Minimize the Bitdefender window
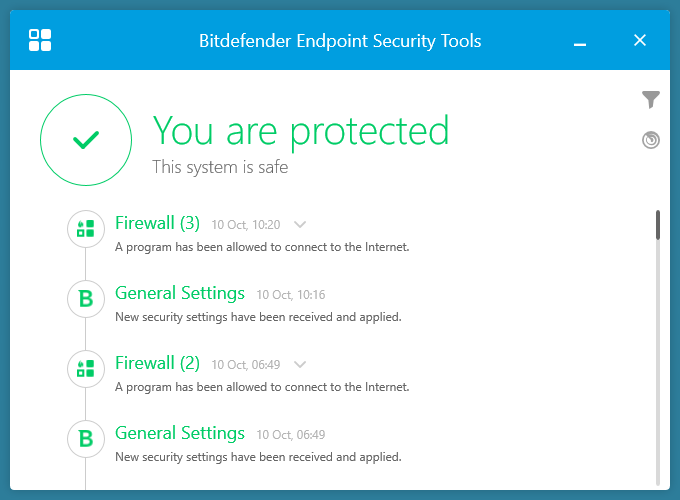The image size is (680, 500). [x=580, y=42]
